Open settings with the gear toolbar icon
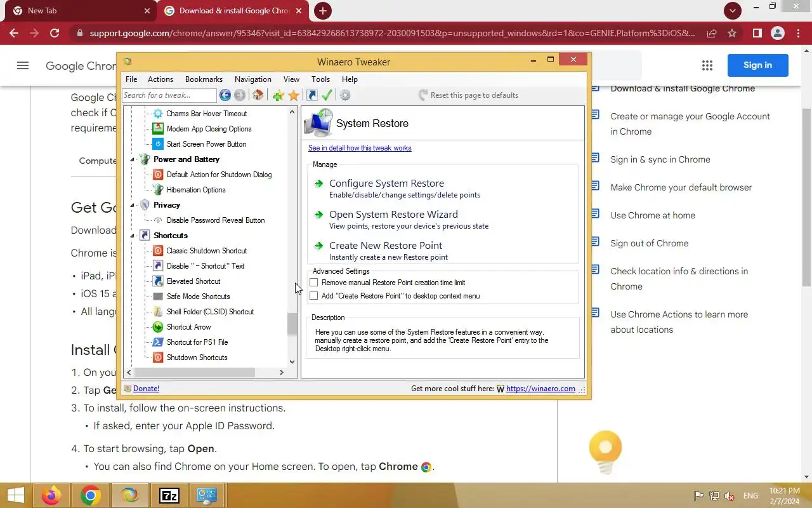This screenshot has width=812, height=508. 345,95
